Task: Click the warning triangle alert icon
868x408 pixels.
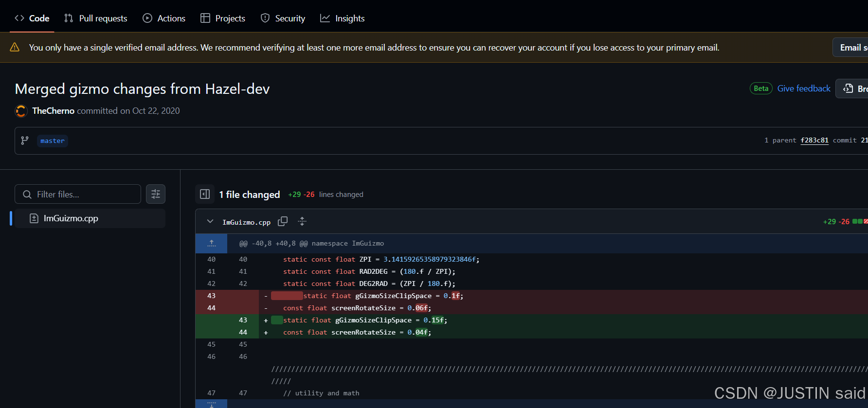Action: pos(15,47)
